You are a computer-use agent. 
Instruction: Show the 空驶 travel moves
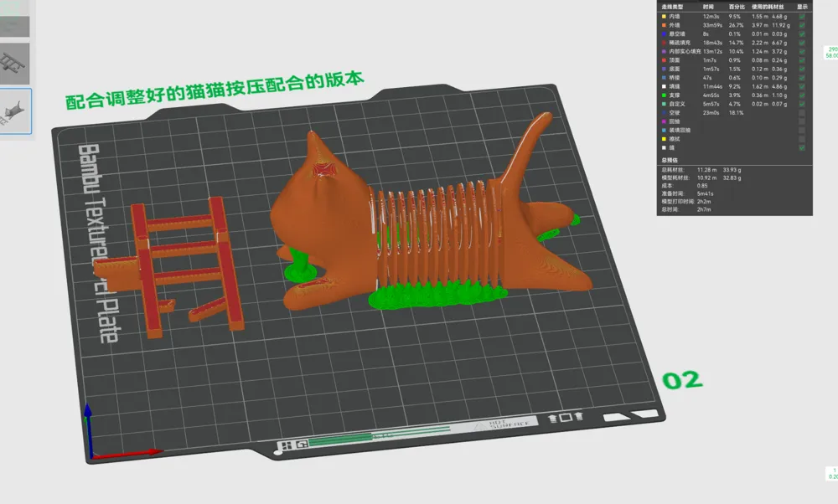tap(802, 113)
